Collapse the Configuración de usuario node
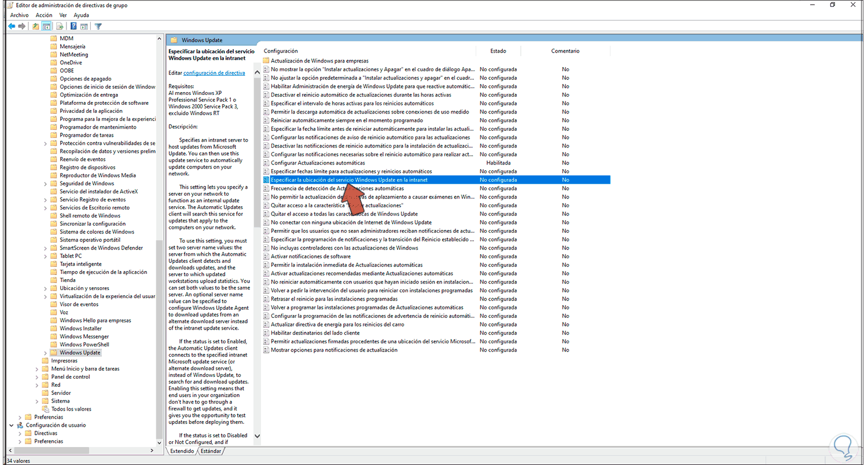This screenshot has height=465, width=868. pyautogui.click(x=12, y=425)
